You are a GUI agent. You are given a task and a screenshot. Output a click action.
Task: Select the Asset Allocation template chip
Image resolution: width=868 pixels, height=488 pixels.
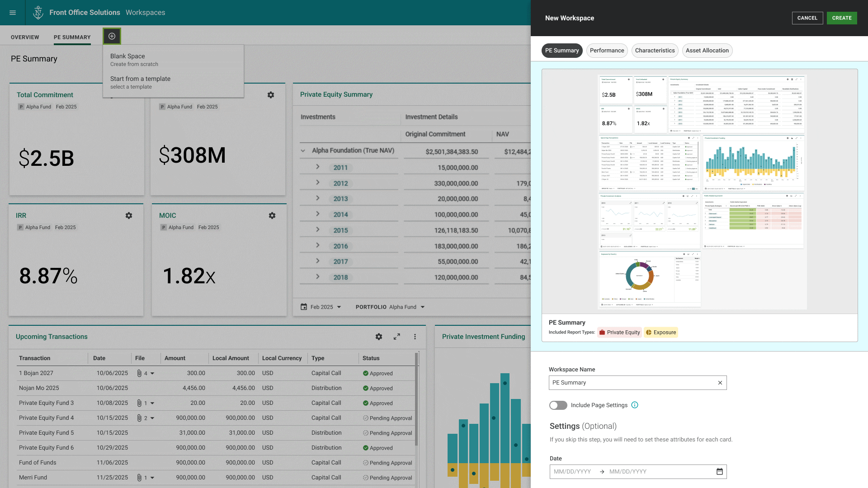[707, 51]
